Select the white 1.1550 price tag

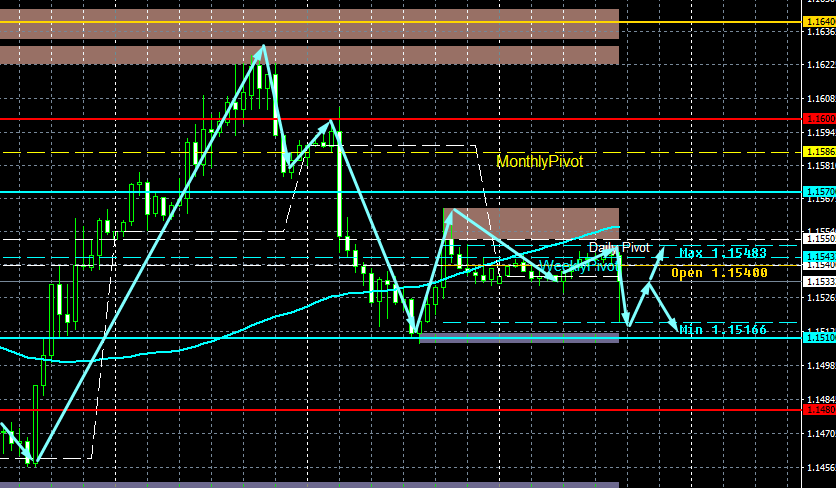[x=819, y=239]
